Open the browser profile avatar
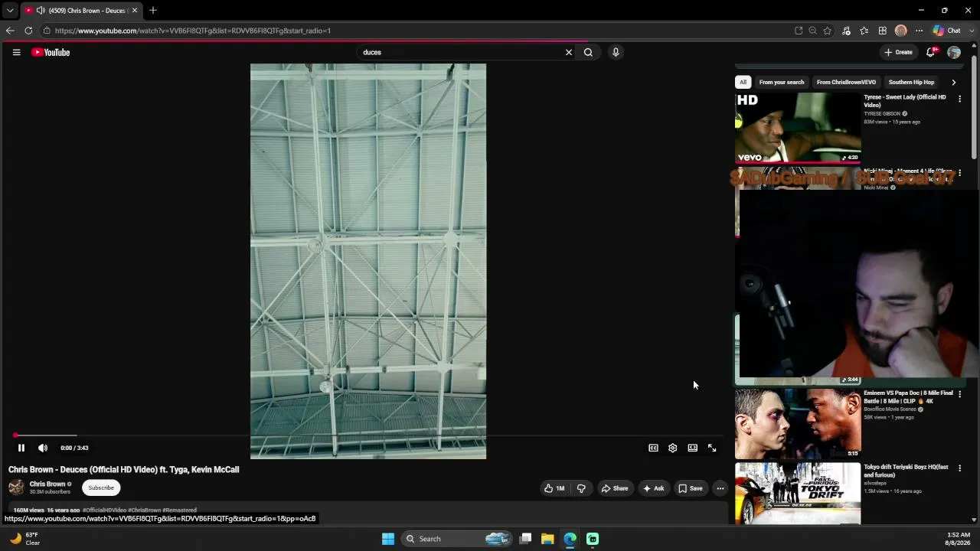This screenshot has height=551, width=980. pyautogui.click(x=901, y=31)
